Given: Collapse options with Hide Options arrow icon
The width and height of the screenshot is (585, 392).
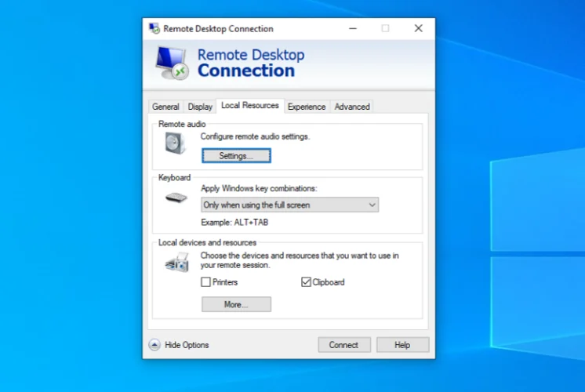Looking at the screenshot, I should tap(154, 345).
